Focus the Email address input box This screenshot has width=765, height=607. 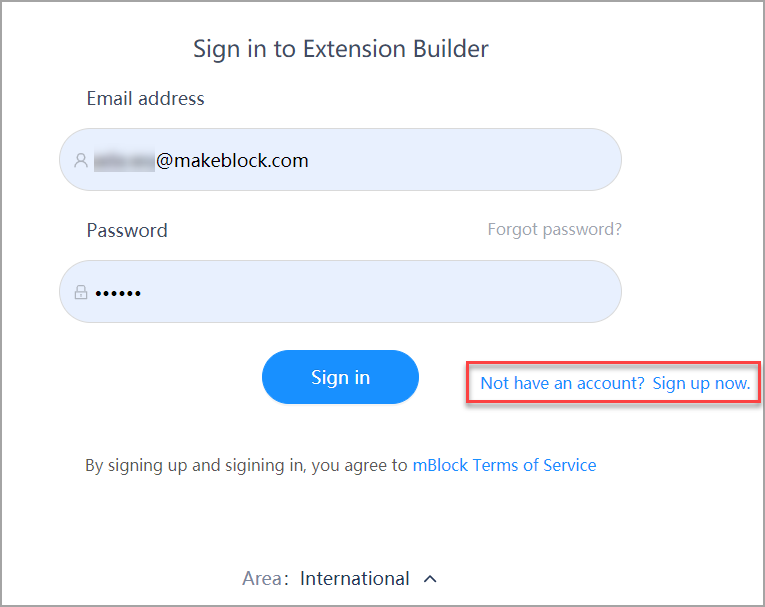pos(340,160)
